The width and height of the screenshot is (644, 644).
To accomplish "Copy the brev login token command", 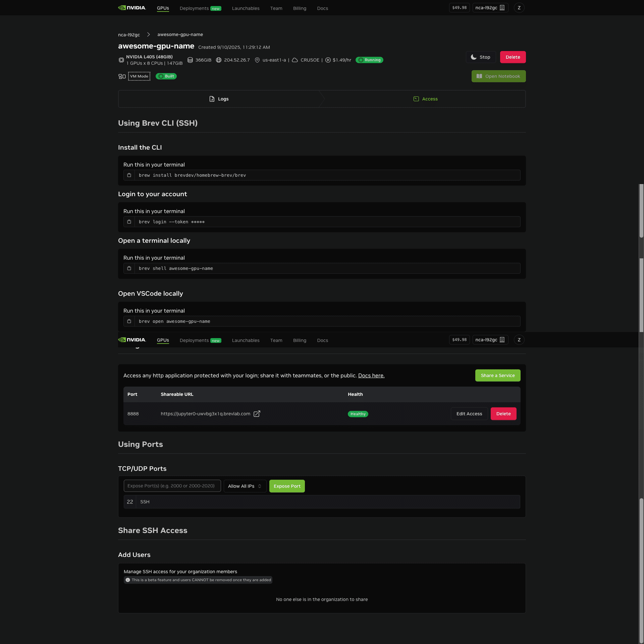I will [x=129, y=221].
